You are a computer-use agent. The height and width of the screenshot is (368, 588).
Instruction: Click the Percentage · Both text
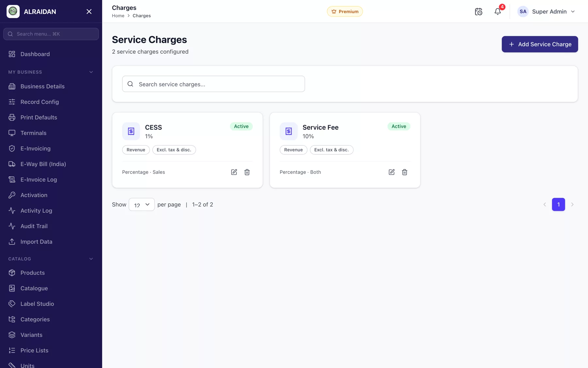click(300, 172)
